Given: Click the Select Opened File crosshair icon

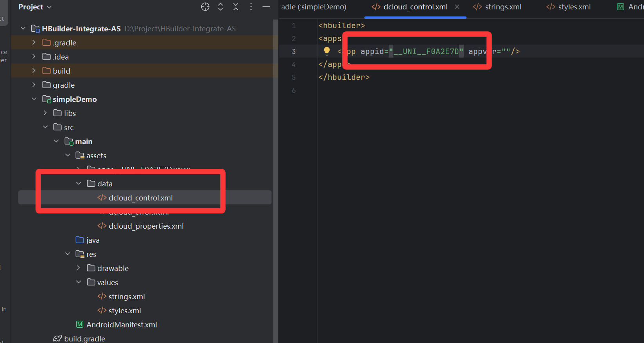Looking at the screenshot, I should click(x=205, y=7).
